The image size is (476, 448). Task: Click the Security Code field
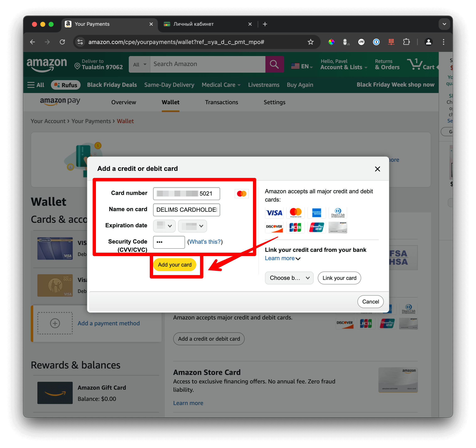(x=169, y=242)
